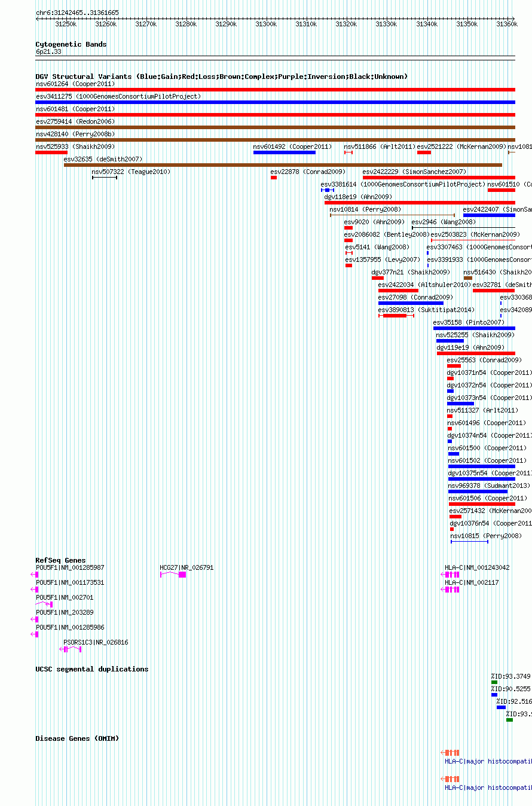Open nsv601502 (Cooper2011) variant label
Image resolution: width=532 pixels, height=806 pixels.
[x=487, y=460]
